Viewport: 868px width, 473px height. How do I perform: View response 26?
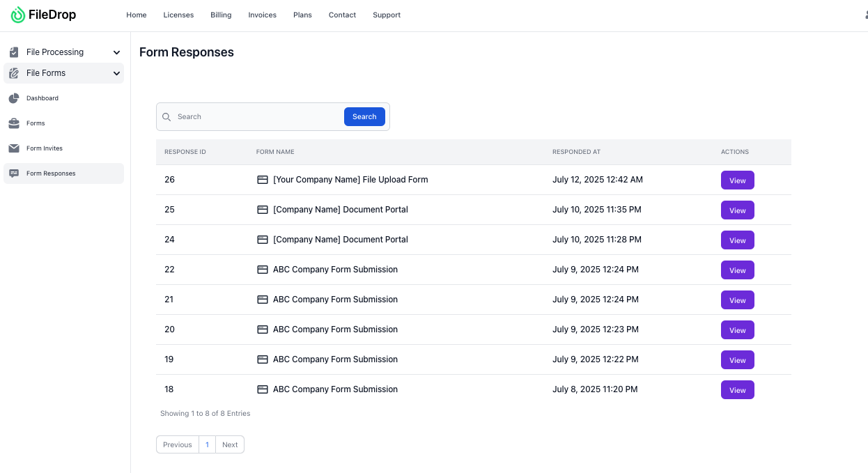738,180
